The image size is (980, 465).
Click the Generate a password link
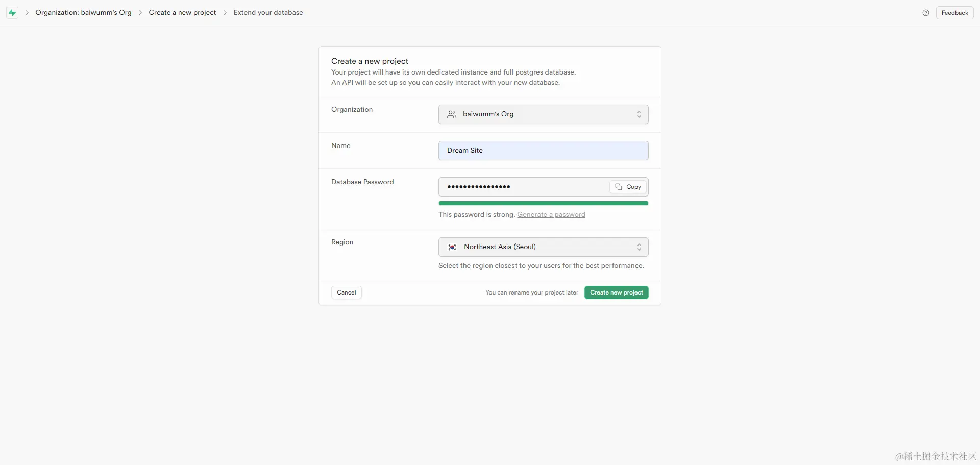(551, 215)
